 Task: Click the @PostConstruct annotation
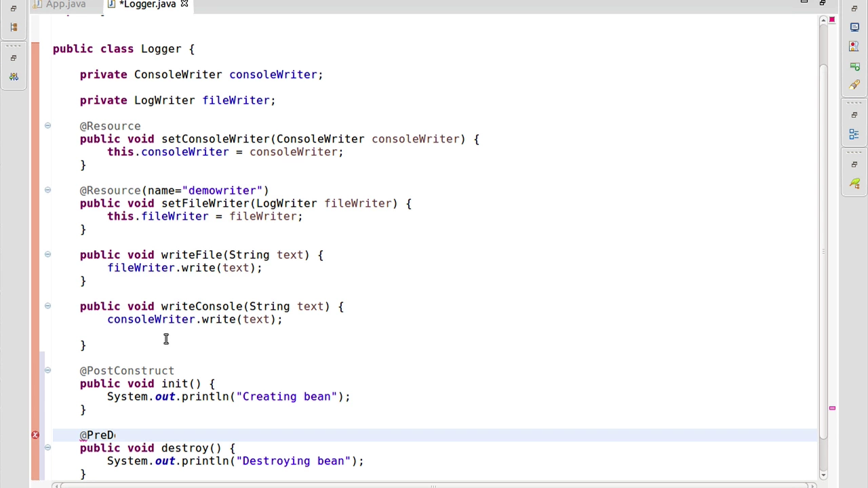click(127, 371)
